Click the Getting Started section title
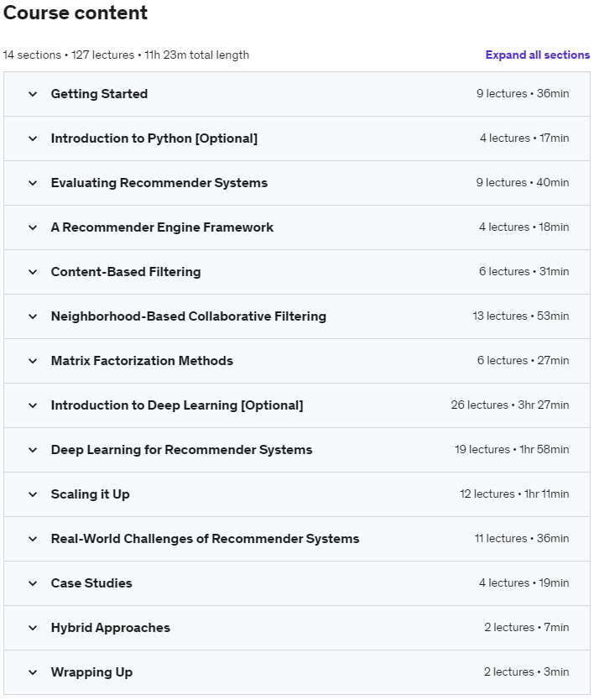The image size is (594, 700). click(99, 94)
